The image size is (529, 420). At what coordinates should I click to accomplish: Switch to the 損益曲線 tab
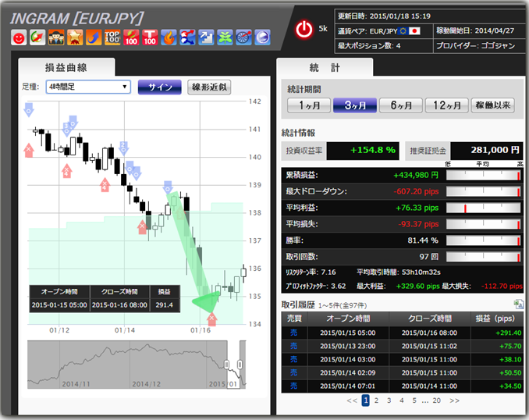tap(66, 67)
